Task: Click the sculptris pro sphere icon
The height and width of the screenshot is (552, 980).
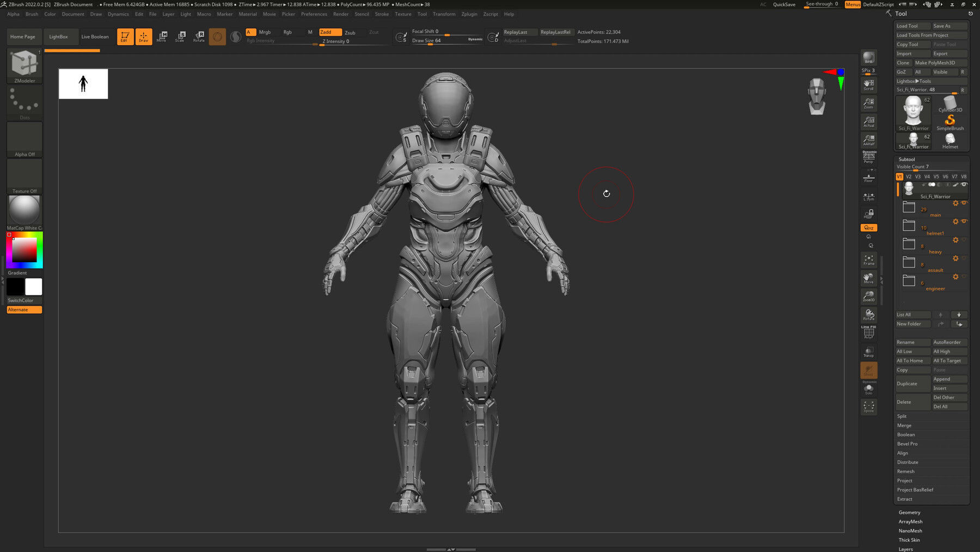Action: point(236,37)
